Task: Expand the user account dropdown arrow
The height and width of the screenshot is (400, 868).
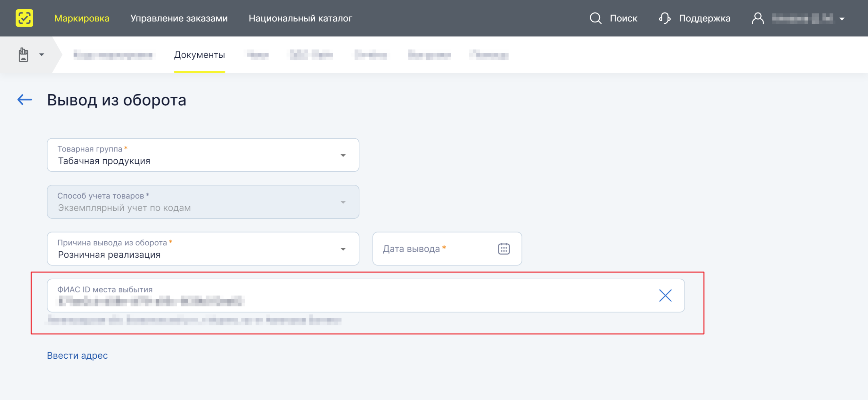Action: click(x=842, y=19)
